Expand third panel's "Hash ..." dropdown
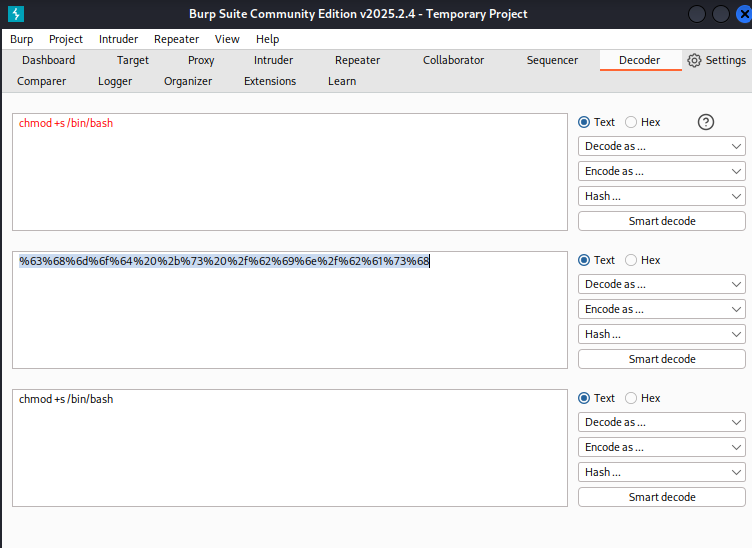Image resolution: width=752 pixels, height=548 pixels. (661, 472)
